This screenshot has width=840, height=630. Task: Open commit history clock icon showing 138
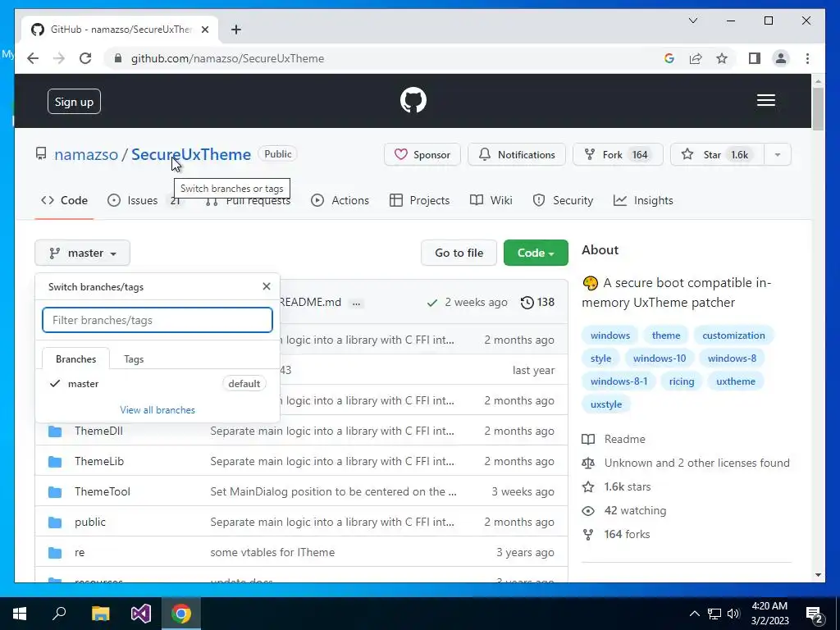537,302
